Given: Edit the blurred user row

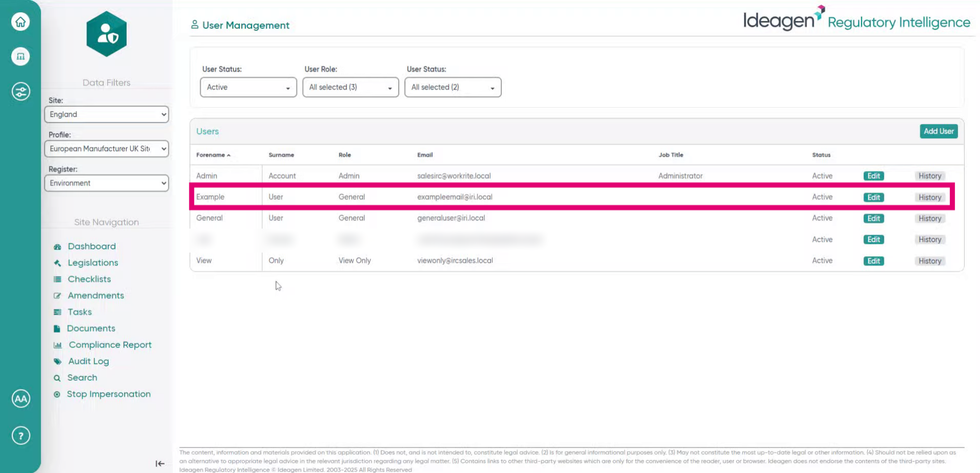Looking at the screenshot, I should [x=874, y=240].
